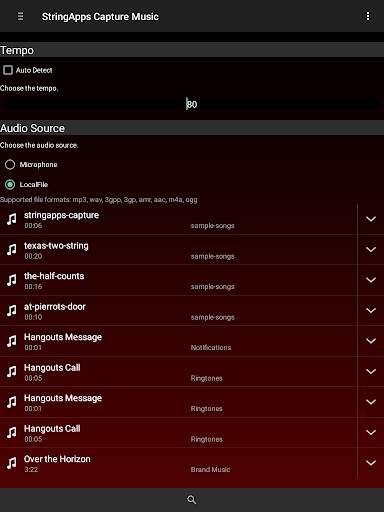Open the three-dot overflow menu
Image resolution: width=384 pixels, height=512 pixels.
tap(368, 16)
